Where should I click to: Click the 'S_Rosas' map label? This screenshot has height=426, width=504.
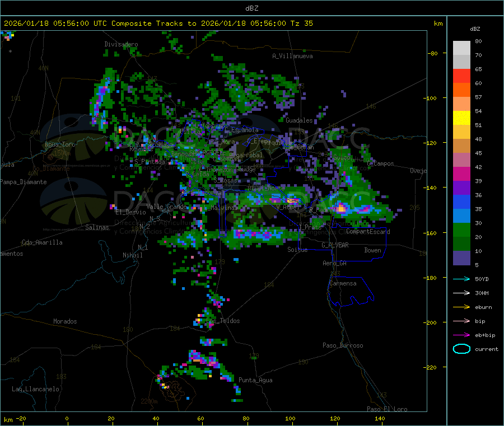(225, 181)
